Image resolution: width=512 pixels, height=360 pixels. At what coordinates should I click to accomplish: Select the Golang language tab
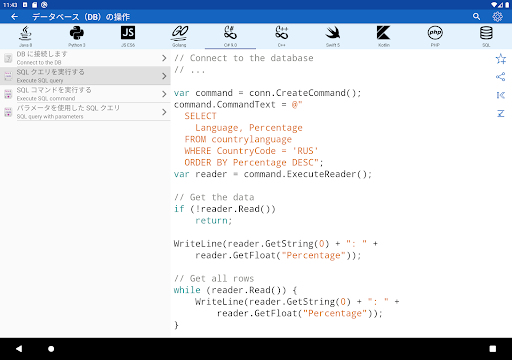pos(179,36)
